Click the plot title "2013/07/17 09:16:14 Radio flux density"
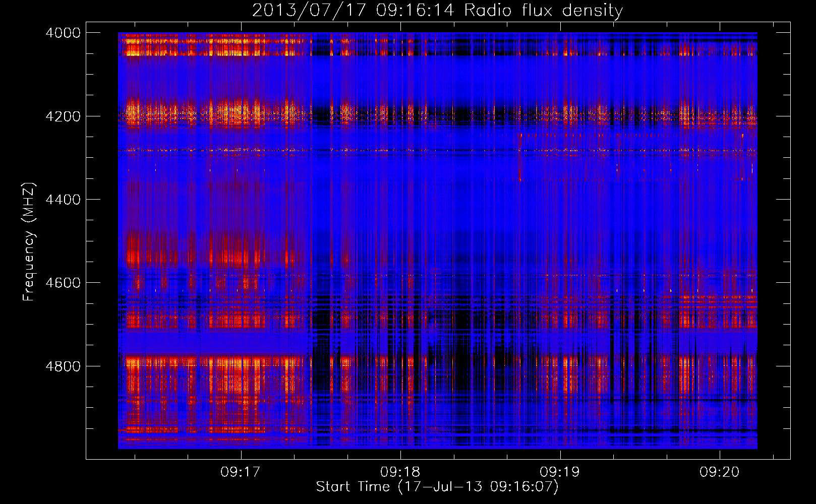This screenshot has height=504, width=816. (437, 10)
